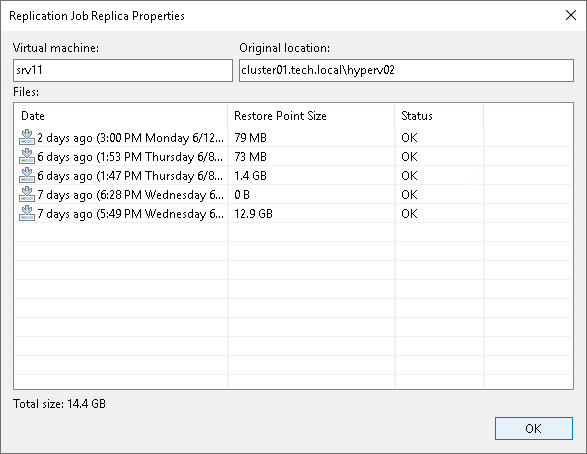The height and width of the screenshot is (454, 587).
Task: Click the restore point icon for 1:53 PM Thursday
Action: pos(27,156)
